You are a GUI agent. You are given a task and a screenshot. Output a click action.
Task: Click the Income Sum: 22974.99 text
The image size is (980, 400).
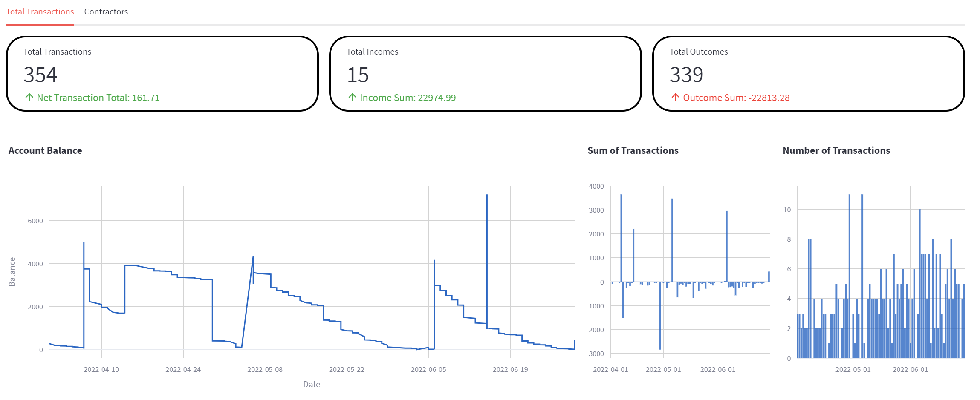pyautogui.click(x=408, y=98)
